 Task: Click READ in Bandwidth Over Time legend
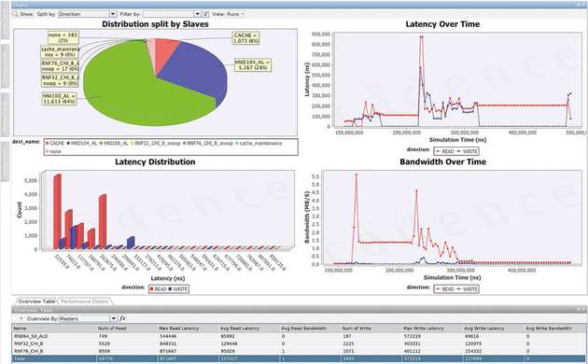point(445,289)
